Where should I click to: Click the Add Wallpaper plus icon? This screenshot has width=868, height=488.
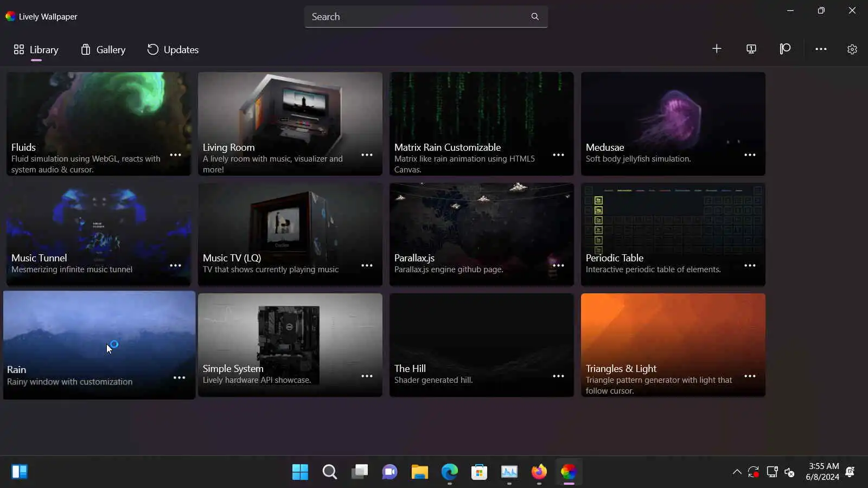[717, 49]
